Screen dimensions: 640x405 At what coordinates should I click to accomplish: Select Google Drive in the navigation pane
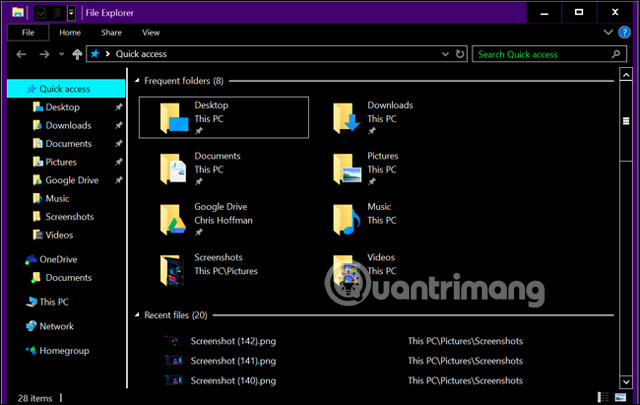coord(72,180)
